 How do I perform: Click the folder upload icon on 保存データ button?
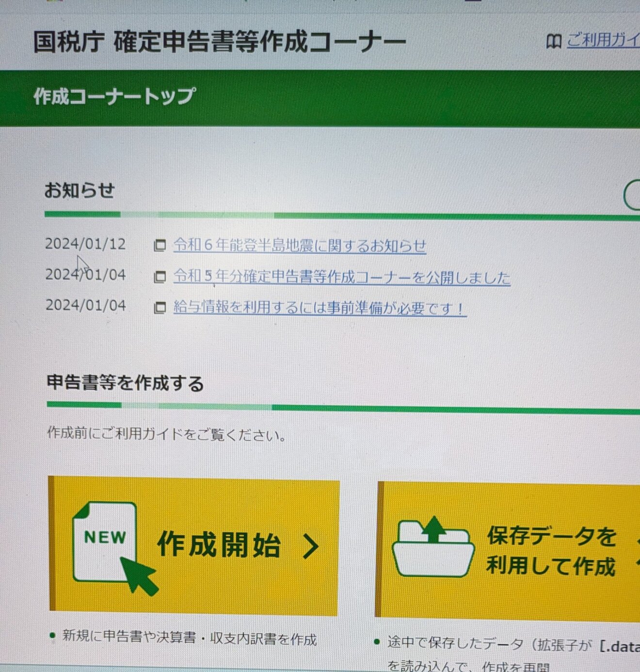pos(433,547)
